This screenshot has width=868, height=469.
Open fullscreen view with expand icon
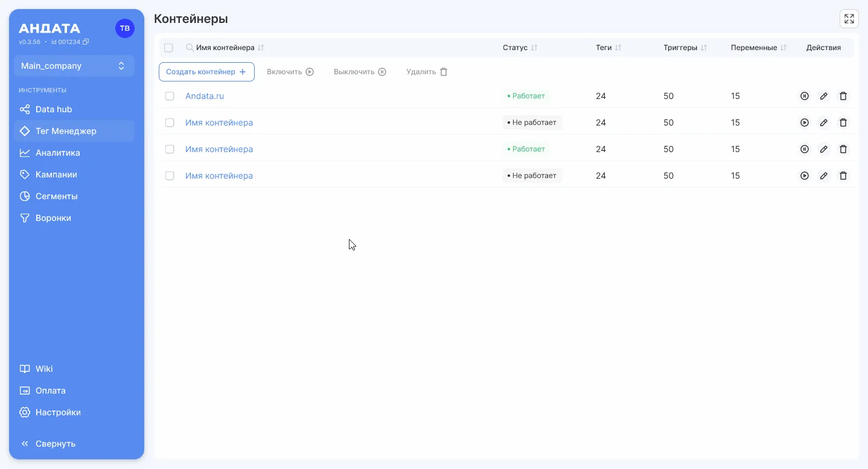(849, 19)
